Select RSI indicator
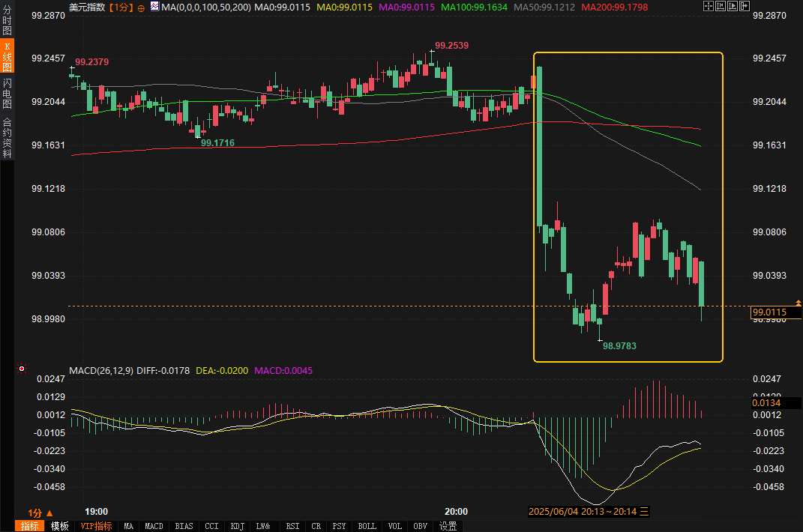The image size is (803, 532). click(292, 526)
